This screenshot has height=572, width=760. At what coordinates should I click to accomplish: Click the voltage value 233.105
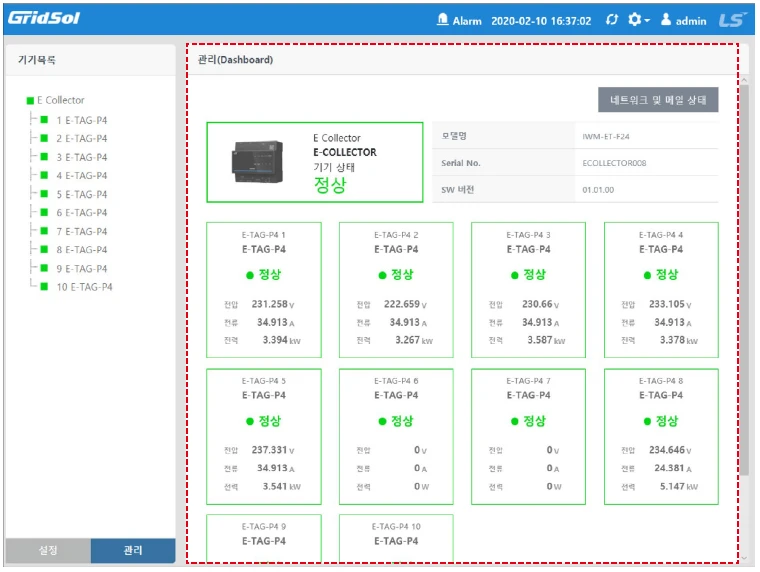coord(667,304)
